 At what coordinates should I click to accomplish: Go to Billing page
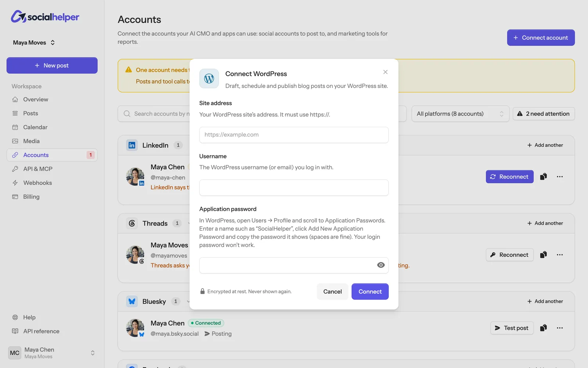[52, 197]
